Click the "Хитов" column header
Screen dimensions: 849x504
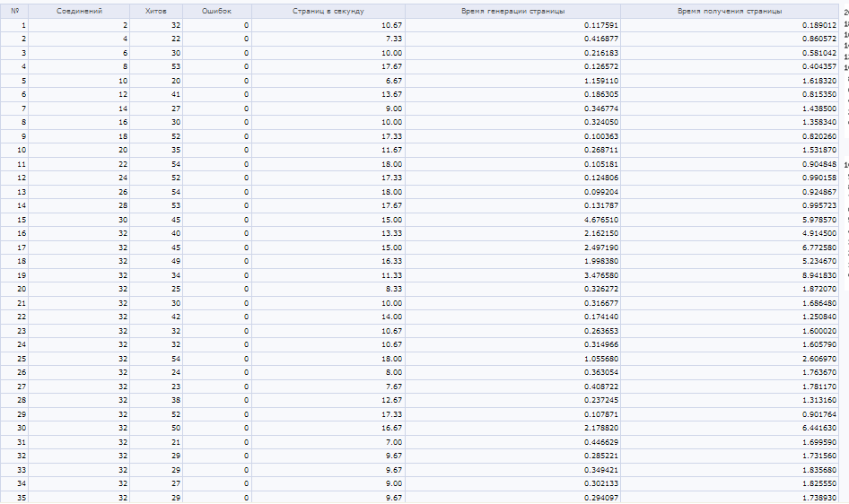pos(156,11)
